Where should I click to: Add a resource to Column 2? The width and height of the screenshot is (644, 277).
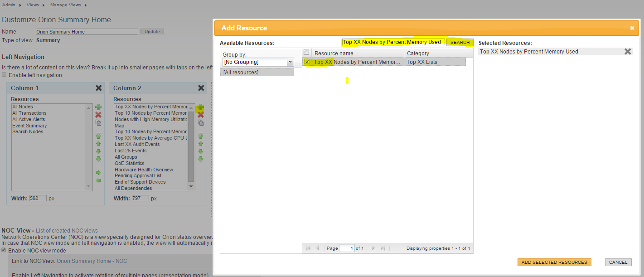tap(201, 107)
